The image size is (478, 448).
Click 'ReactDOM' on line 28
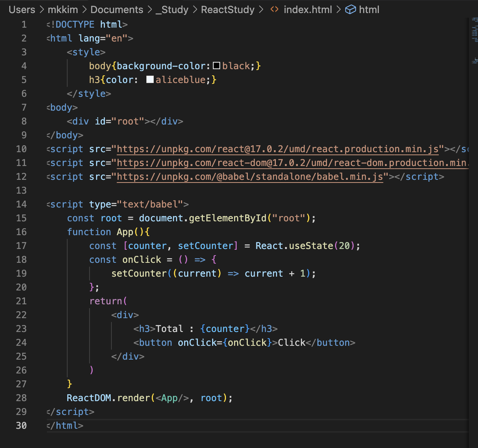(89, 398)
